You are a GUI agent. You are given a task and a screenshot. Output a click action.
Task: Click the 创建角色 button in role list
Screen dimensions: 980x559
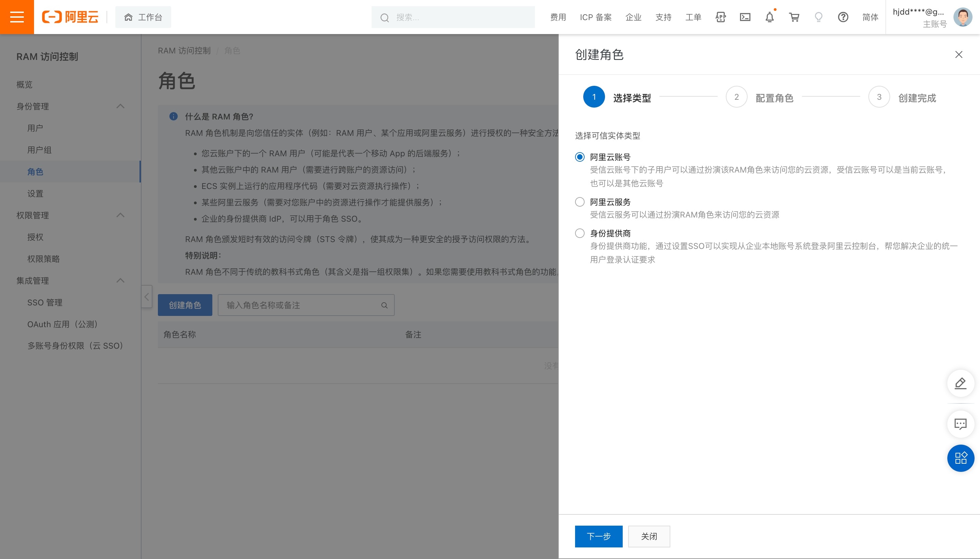[x=185, y=305]
